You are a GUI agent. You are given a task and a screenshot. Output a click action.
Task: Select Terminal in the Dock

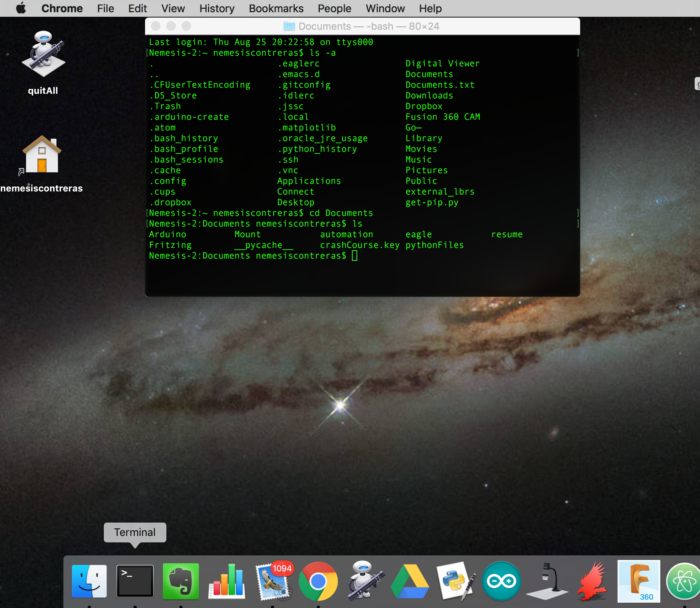tap(135, 581)
